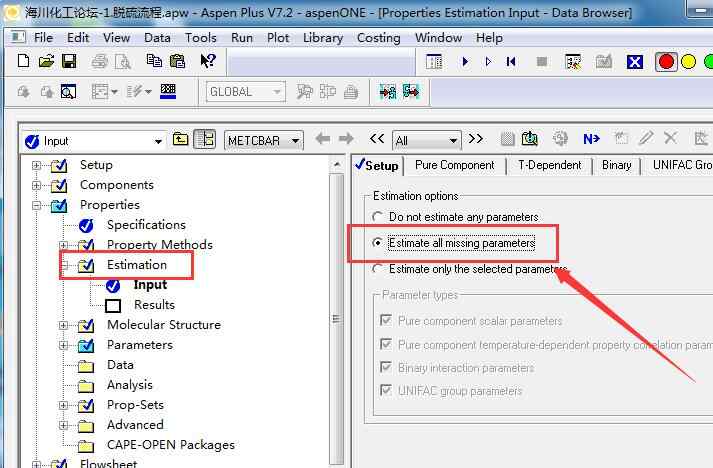The height and width of the screenshot is (468, 713).
Task: Click the blue X icon in the toolbar
Action: click(x=635, y=62)
